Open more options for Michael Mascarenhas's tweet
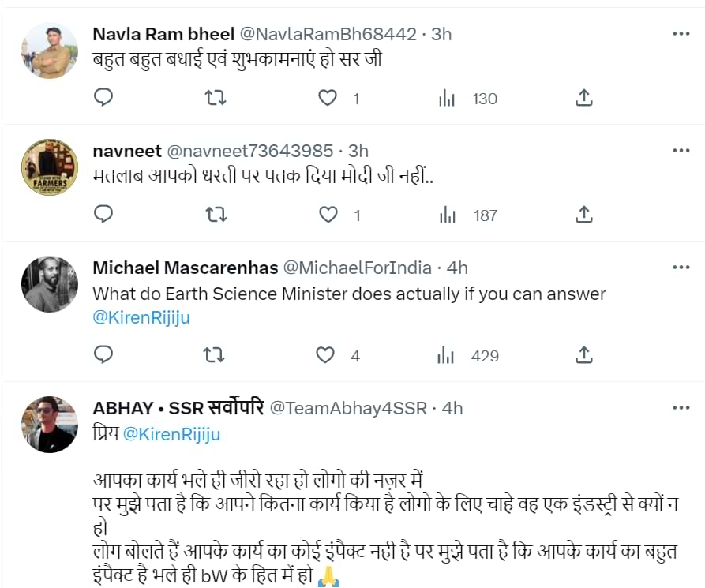Image resolution: width=705 pixels, height=588 pixels. tap(681, 268)
